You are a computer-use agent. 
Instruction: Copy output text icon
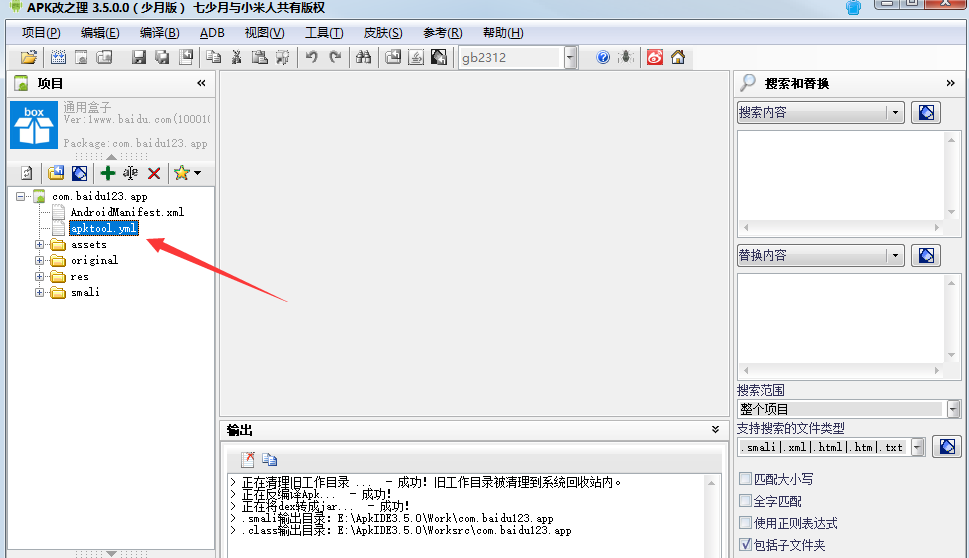pos(269,459)
